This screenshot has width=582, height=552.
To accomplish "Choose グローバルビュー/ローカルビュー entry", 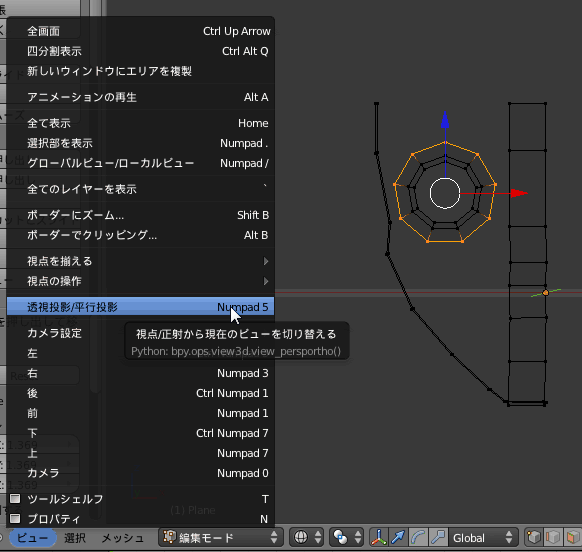I will point(141,163).
